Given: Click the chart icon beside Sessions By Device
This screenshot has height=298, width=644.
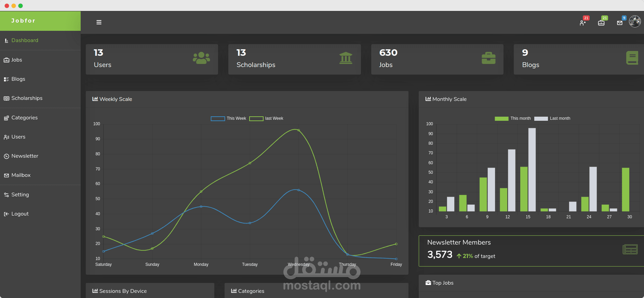Looking at the screenshot, I should (95, 291).
